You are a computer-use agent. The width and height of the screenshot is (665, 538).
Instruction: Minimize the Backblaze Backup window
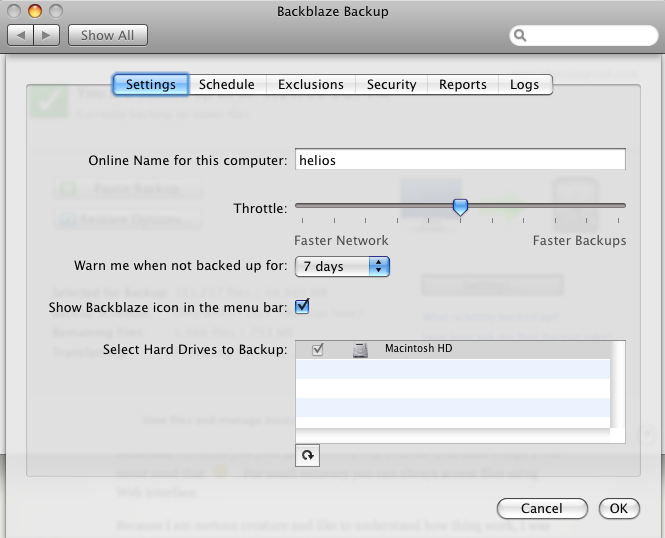click(35, 11)
